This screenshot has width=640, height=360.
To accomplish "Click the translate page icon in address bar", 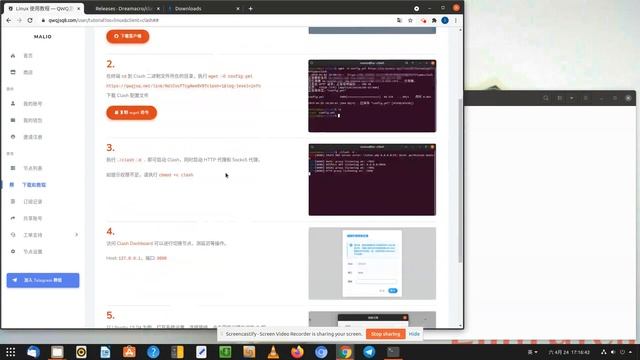I will (x=399, y=20).
